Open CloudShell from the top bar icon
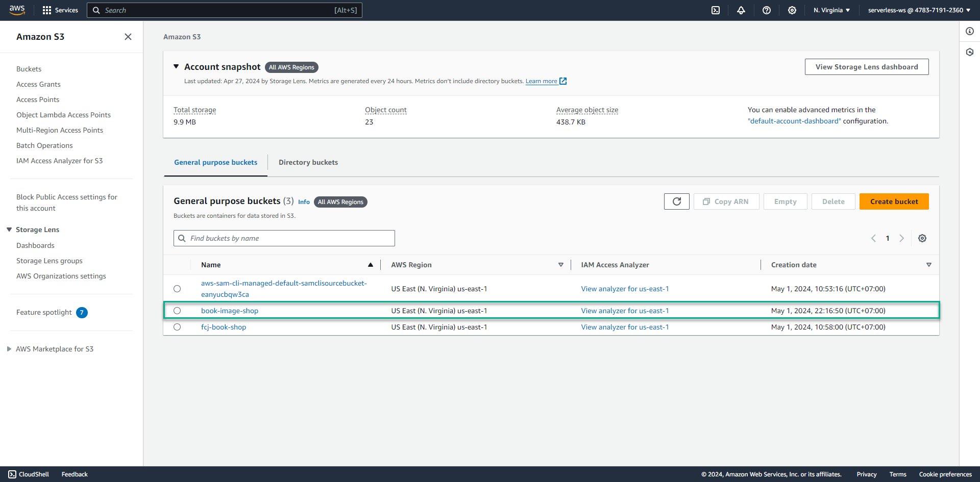 pyautogui.click(x=716, y=10)
